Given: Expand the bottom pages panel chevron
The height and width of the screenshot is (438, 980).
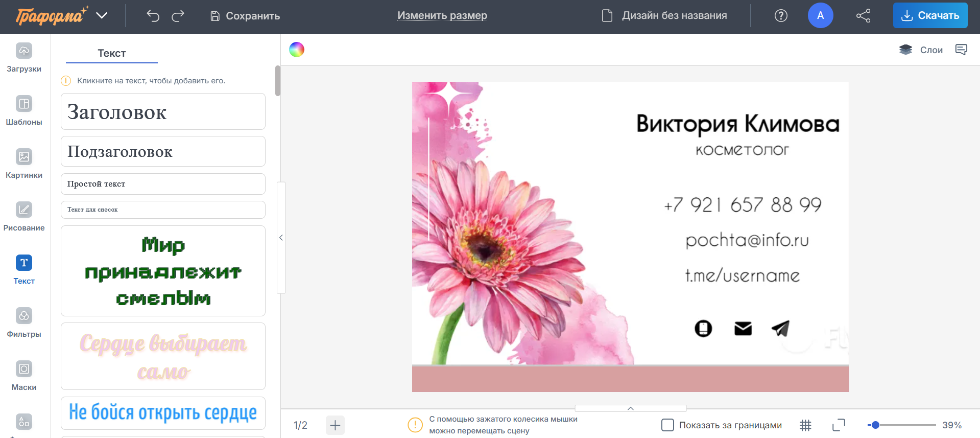Looking at the screenshot, I should click(x=630, y=408).
